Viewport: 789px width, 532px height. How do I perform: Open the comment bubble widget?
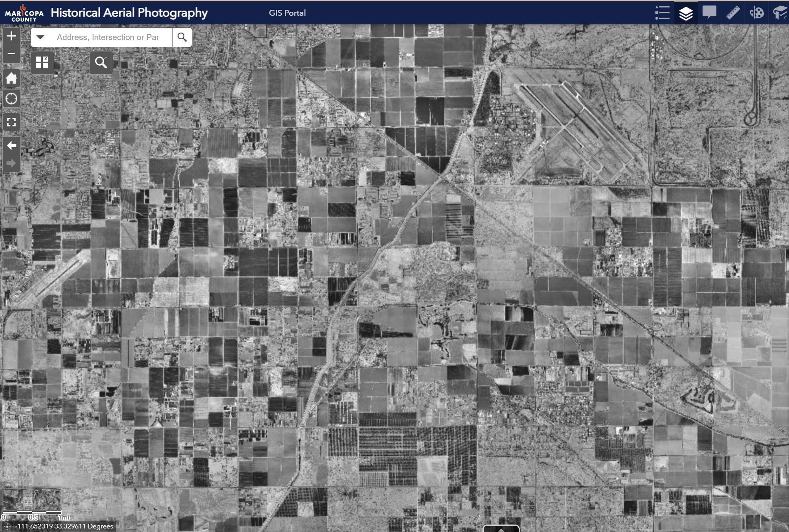coord(709,13)
